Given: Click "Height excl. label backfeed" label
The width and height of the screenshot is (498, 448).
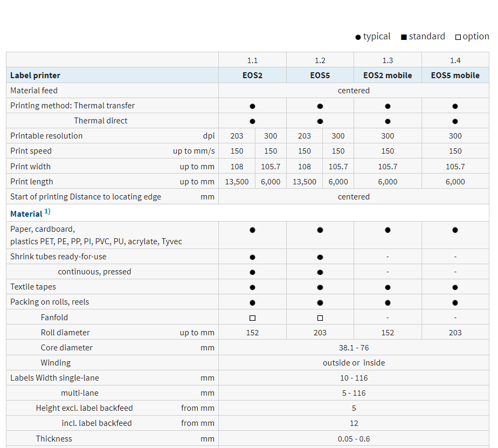Looking at the screenshot, I should [x=84, y=408].
